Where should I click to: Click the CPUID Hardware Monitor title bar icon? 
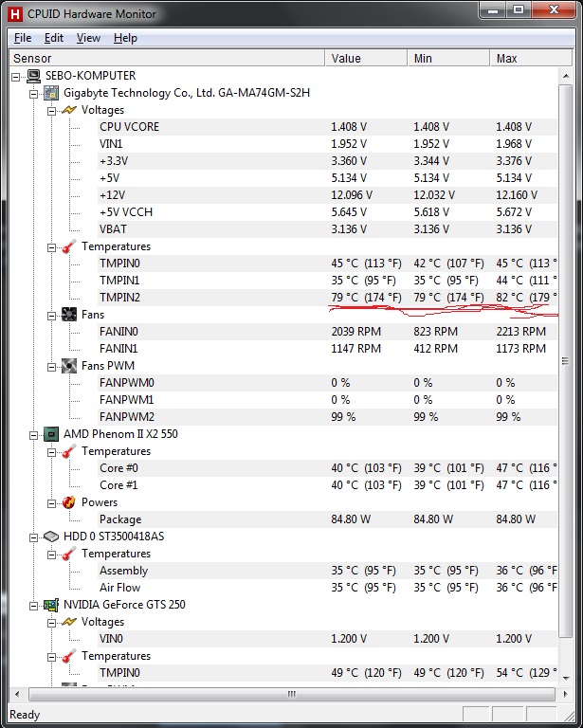15,14
